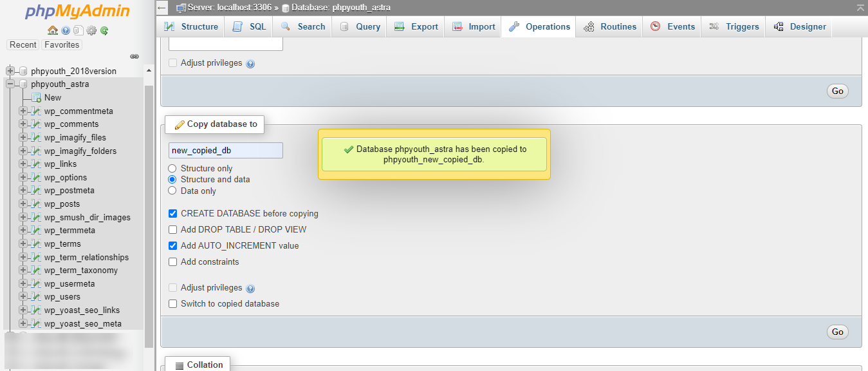Click the wp_commentmeta table icon
The image size is (868, 371).
36,111
